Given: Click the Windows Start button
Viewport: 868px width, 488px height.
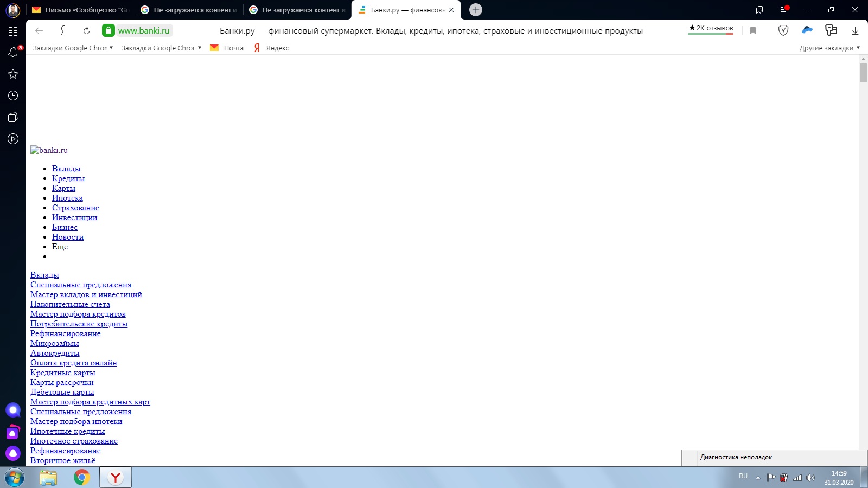Looking at the screenshot, I should coord(15,478).
